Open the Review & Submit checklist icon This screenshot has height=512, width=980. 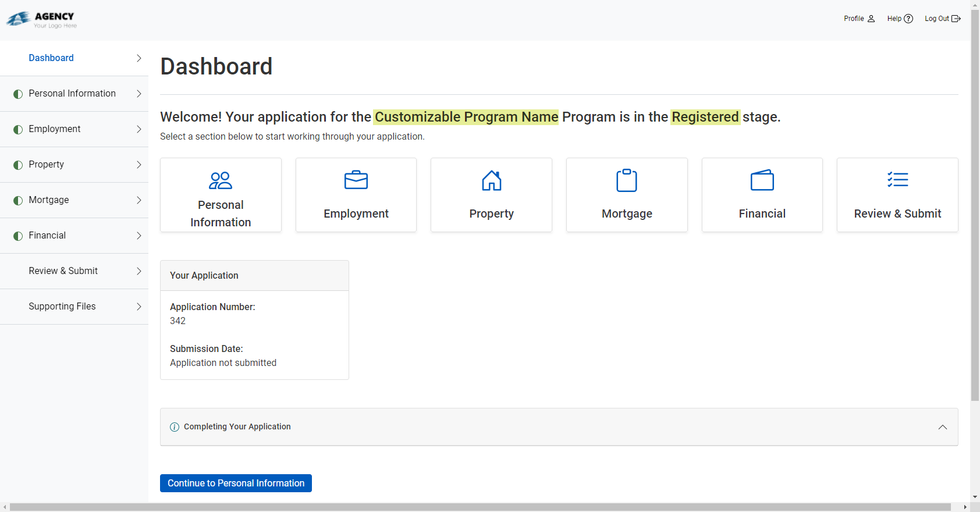897,180
